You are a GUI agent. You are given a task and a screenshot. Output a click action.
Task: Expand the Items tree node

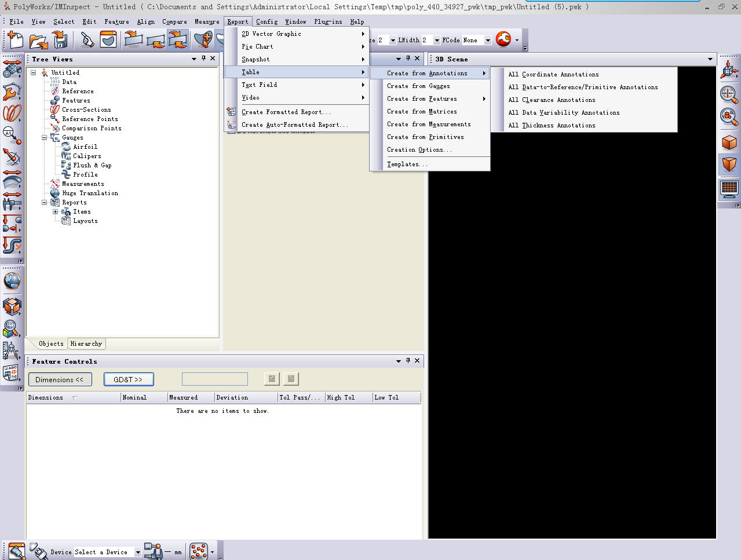(56, 212)
